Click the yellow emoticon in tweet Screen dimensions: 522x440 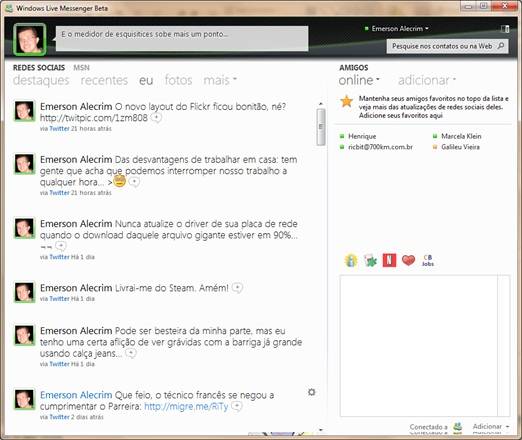tap(120, 181)
